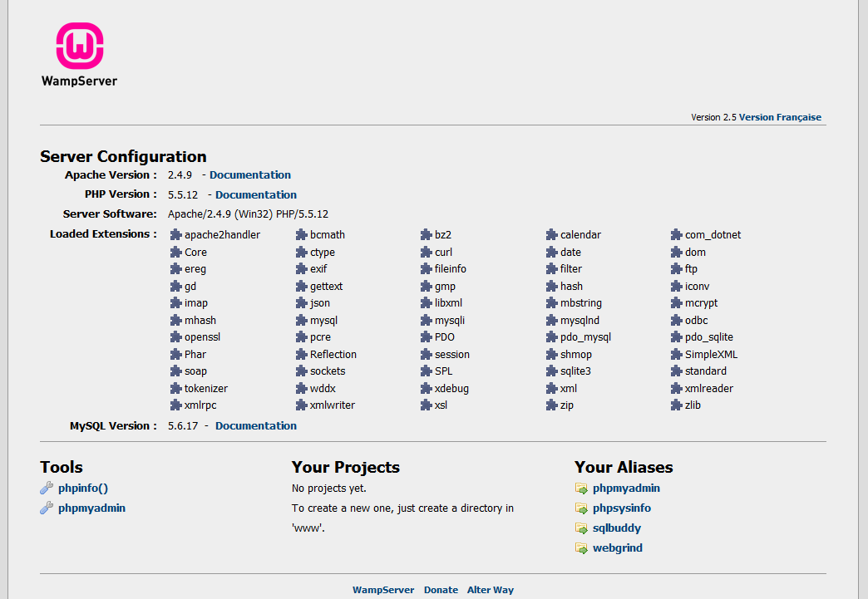This screenshot has height=599, width=868.
Task: Open the Apache Version Documentation link
Action: 250,174
